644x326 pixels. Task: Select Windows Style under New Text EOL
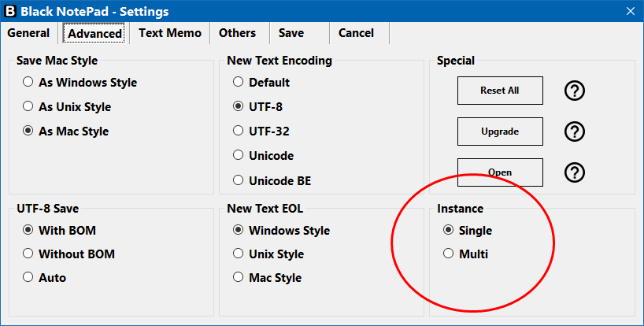pos(282,231)
